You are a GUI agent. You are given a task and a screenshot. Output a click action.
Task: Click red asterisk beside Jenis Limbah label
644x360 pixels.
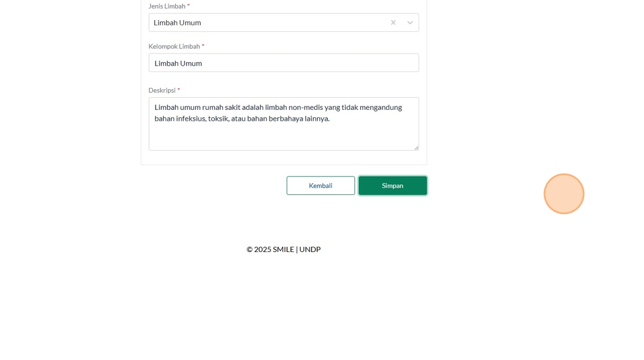[x=189, y=6]
